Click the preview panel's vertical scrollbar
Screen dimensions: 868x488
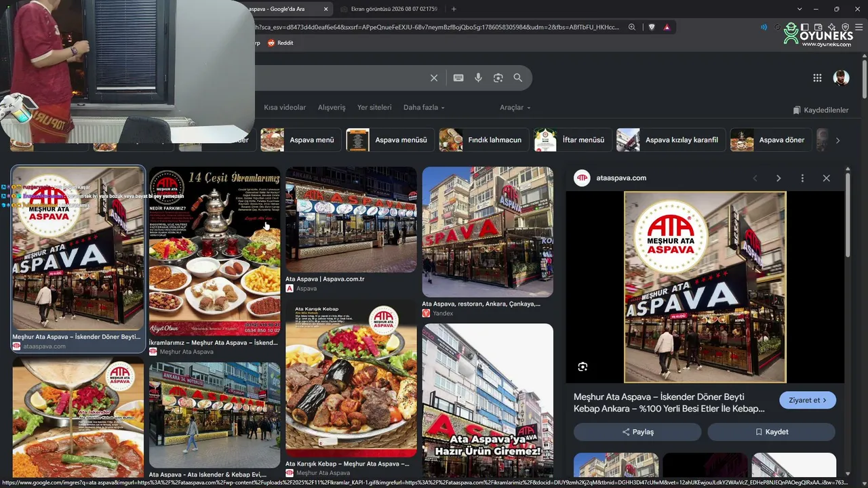[x=847, y=217]
